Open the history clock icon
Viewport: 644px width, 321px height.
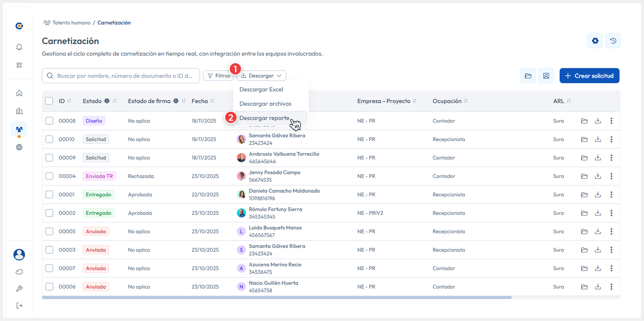pyautogui.click(x=613, y=41)
